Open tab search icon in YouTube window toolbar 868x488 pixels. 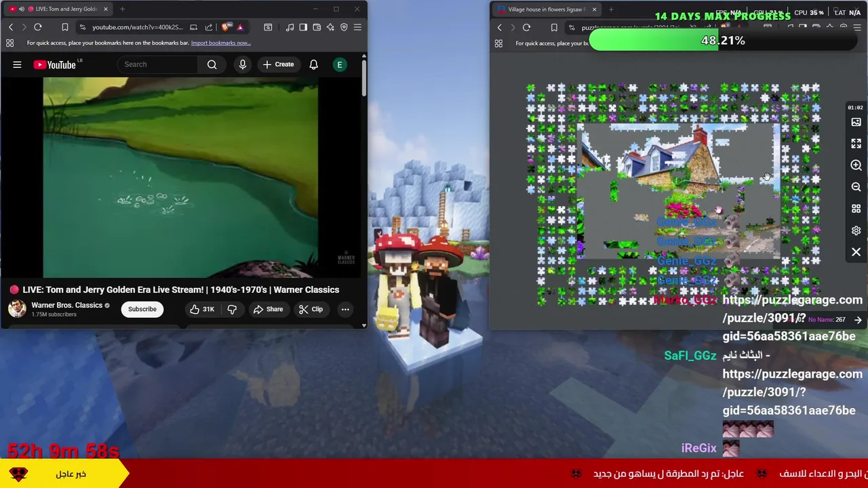[x=268, y=27]
